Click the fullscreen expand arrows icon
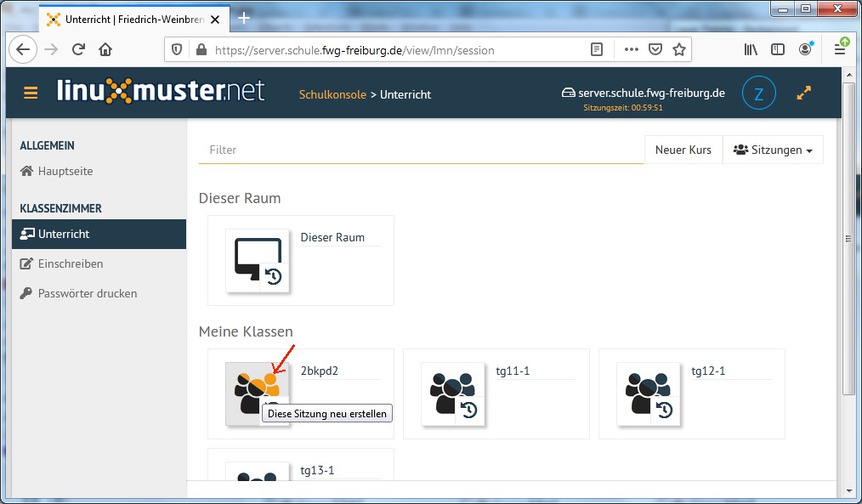This screenshot has height=504, width=862. (x=803, y=93)
